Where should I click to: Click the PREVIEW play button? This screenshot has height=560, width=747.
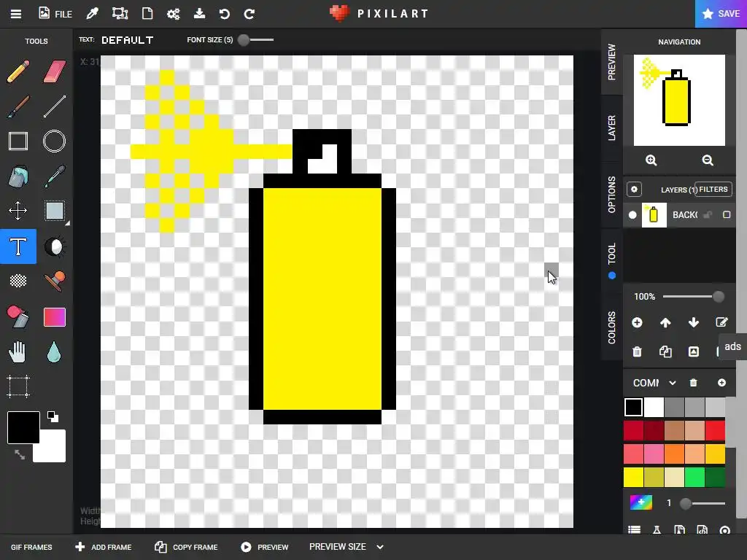tap(264, 547)
